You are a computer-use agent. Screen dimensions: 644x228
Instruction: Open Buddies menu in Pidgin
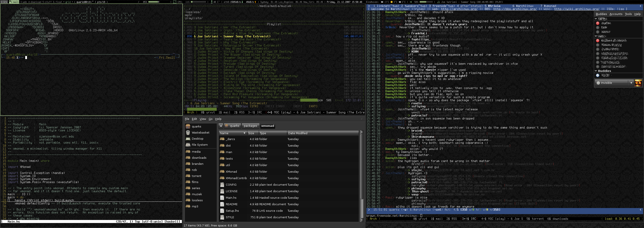601,14
